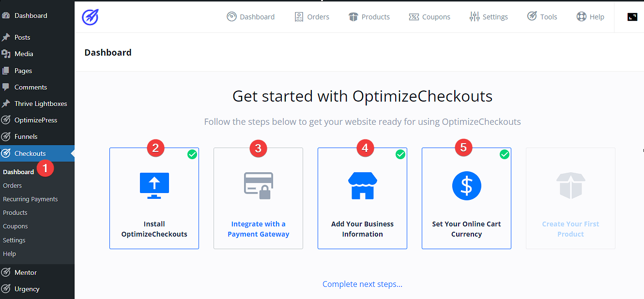Click the Complete next steps link

[362, 284]
